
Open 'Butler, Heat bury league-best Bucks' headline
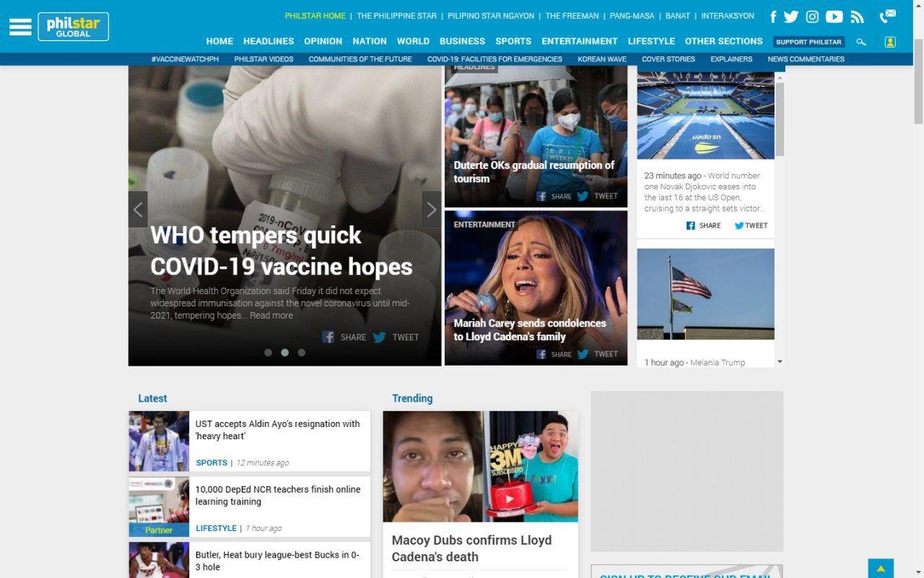277,561
